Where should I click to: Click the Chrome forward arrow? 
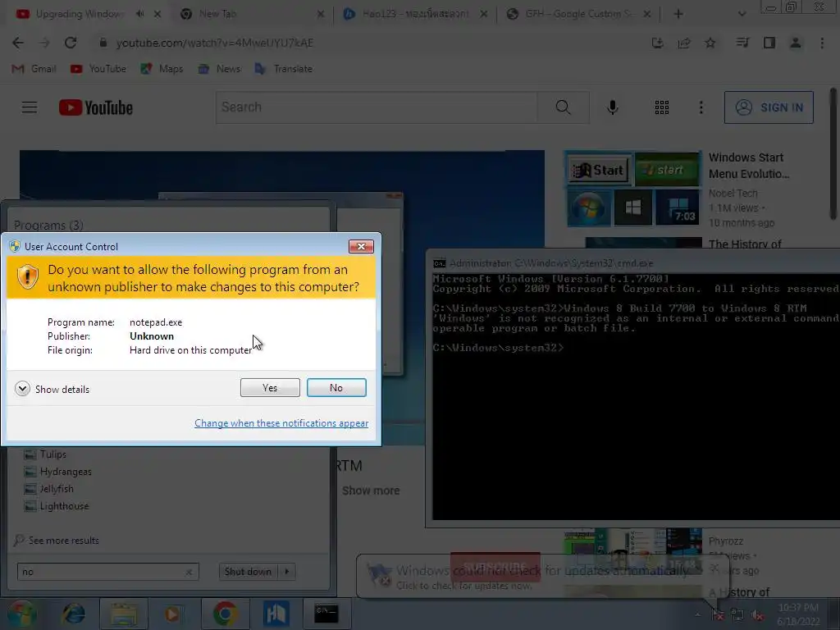(x=44, y=43)
